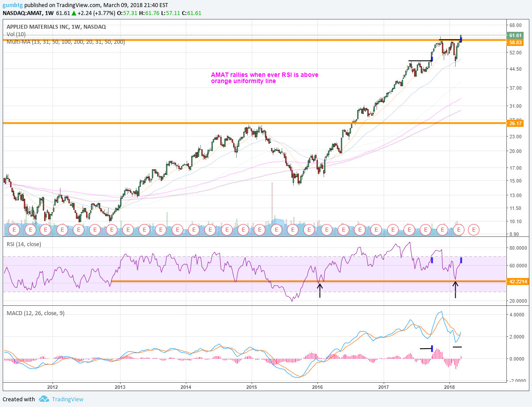Open the gumbtg author link
Viewport: 532px width, 407px height.
pyautogui.click(x=12, y=6)
